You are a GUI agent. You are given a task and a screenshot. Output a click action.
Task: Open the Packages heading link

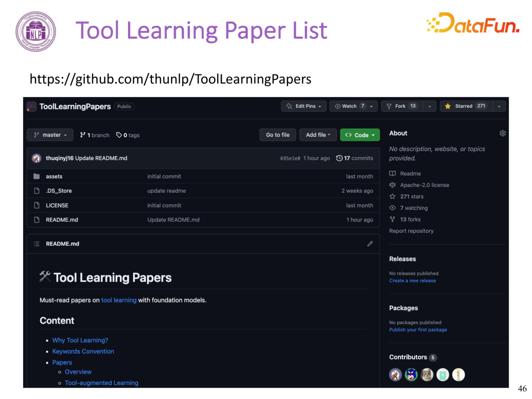[403, 308]
